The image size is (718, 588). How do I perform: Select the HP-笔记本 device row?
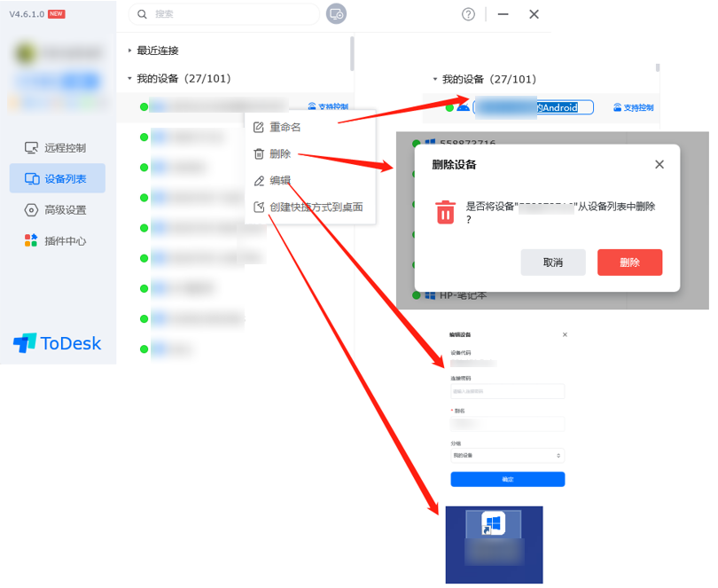[449, 295]
